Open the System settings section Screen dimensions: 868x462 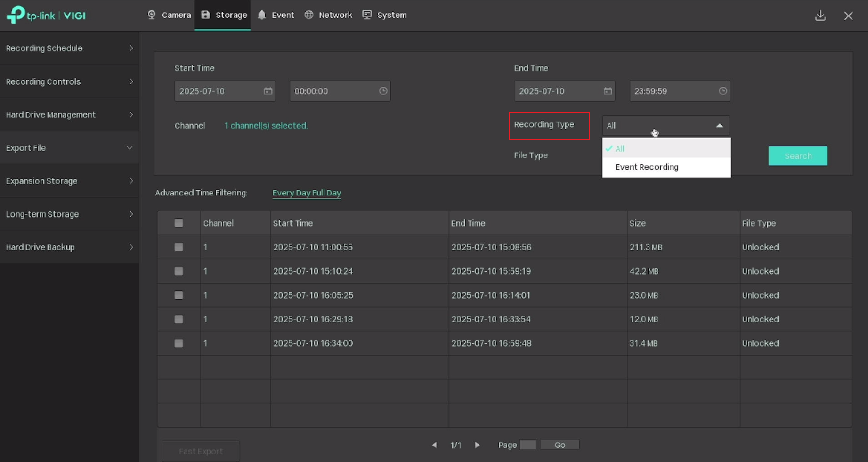pos(384,15)
